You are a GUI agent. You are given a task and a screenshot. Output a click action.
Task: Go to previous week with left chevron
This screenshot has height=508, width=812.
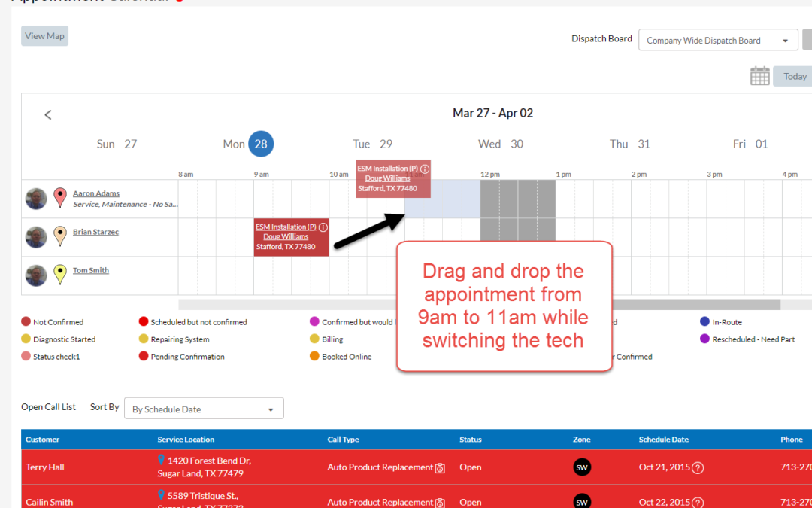click(48, 114)
